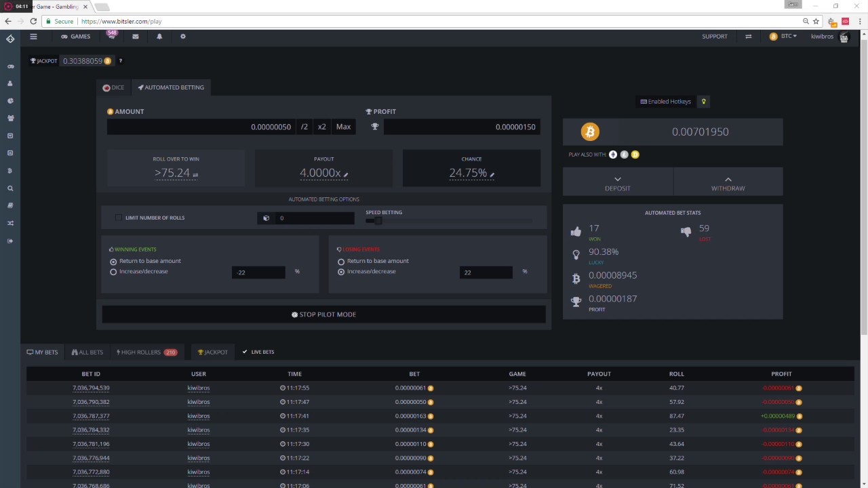
Task: Open the My Bets tab
Action: point(42,352)
